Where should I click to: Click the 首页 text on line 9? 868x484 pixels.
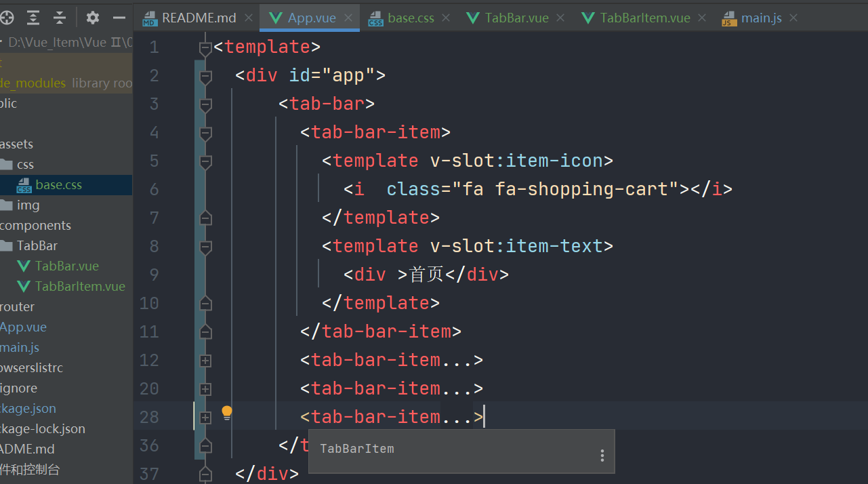tap(426, 274)
